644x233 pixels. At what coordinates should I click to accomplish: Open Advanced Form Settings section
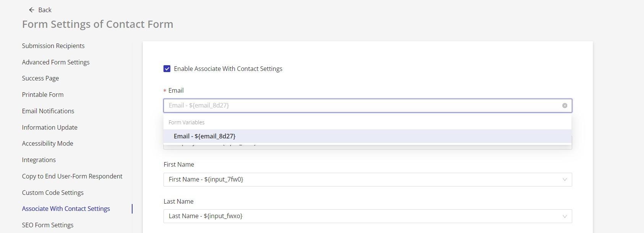[56, 62]
